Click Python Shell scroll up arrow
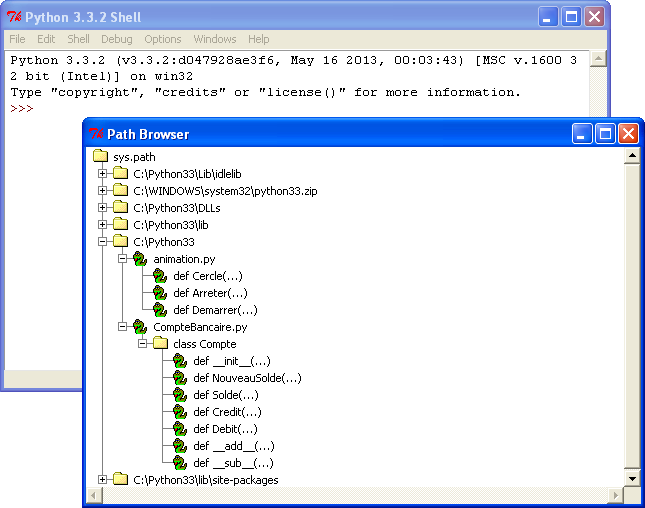The height and width of the screenshot is (508, 645). click(598, 59)
